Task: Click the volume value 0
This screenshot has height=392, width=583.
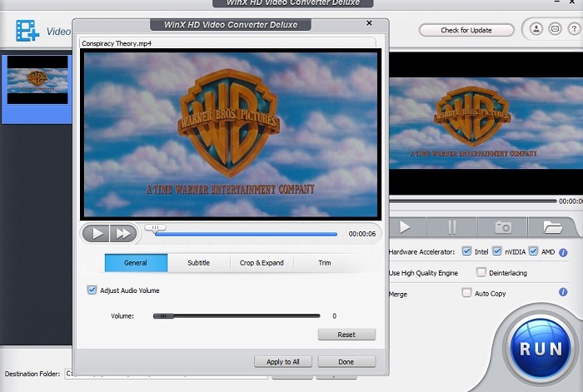Action: tap(334, 316)
